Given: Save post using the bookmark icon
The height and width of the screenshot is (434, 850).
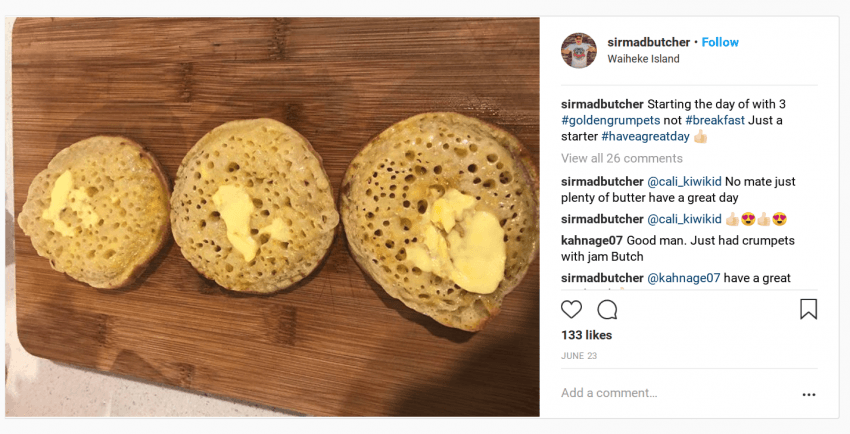Looking at the screenshot, I should coord(808,309).
